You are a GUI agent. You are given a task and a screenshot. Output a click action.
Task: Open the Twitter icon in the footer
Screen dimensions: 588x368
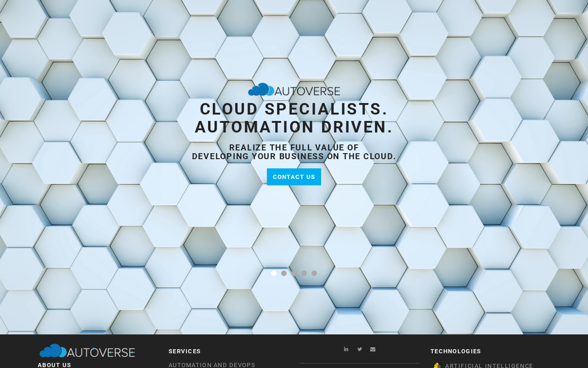click(x=360, y=349)
